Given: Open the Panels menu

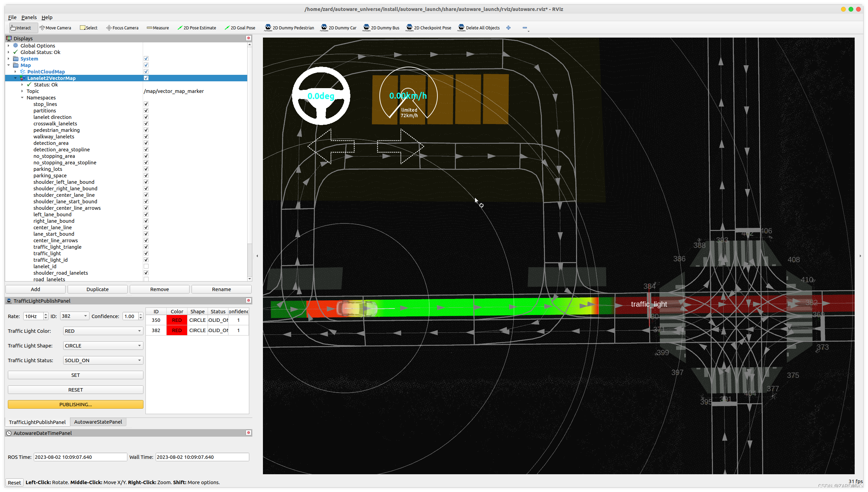Looking at the screenshot, I should (29, 17).
